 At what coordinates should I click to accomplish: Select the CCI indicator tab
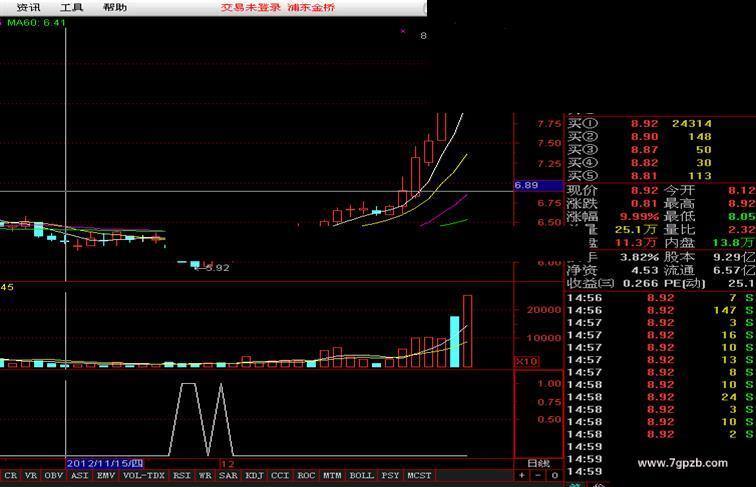pyautogui.click(x=280, y=475)
